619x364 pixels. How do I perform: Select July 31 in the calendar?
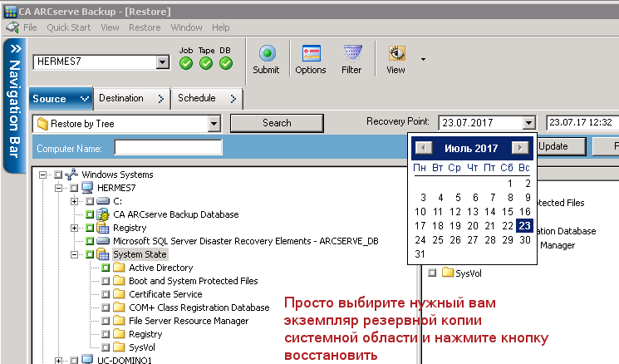click(420, 254)
